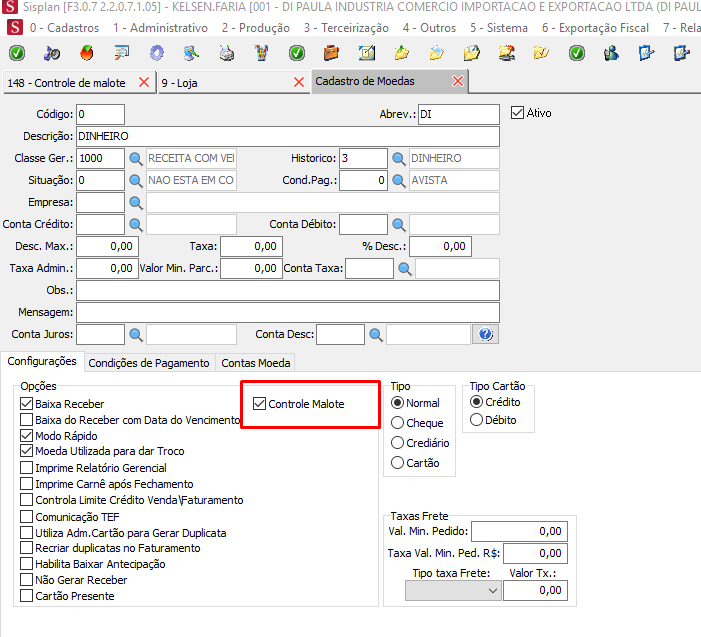The width and height of the screenshot is (701, 637).
Task: Toggle Moeda Utilizada para dar Troco
Action: pyautogui.click(x=27, y=451)
